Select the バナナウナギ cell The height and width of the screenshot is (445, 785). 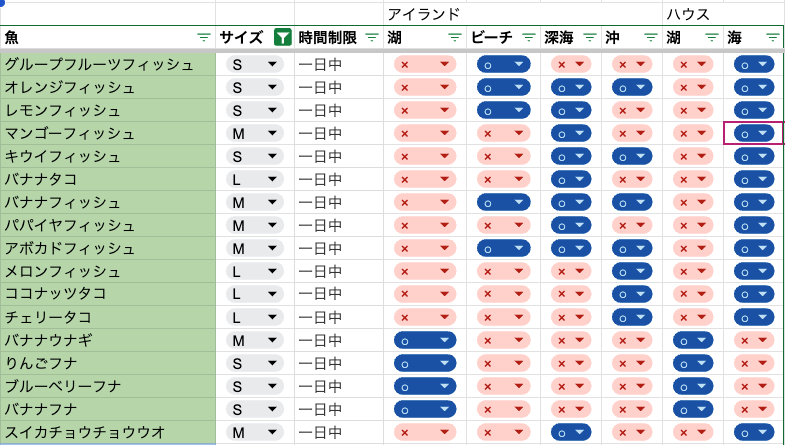pos(108,341)
